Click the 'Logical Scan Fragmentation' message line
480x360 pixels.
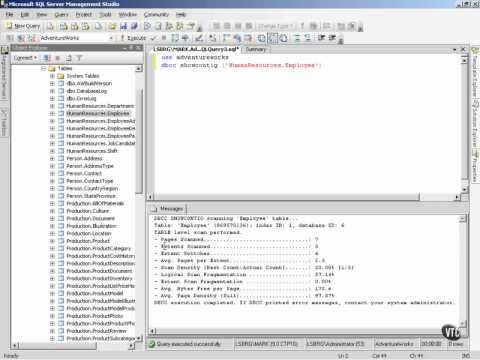click(x=244, y=275)
